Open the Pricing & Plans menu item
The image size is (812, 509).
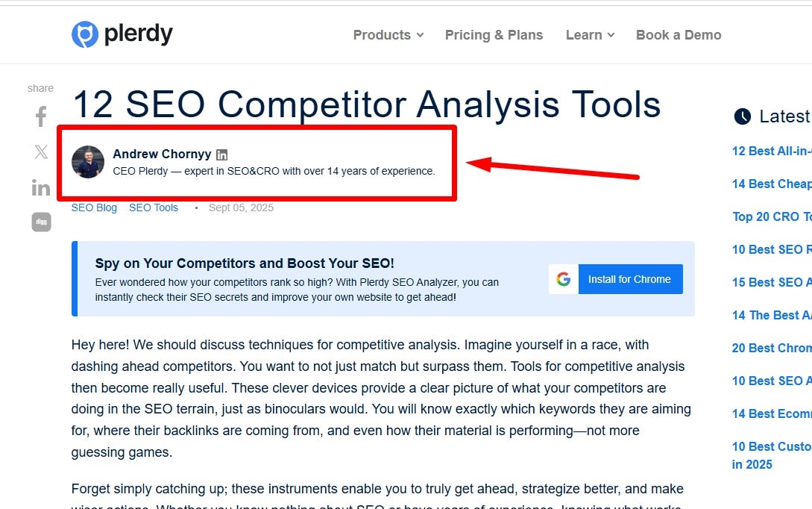pos(494,34)
